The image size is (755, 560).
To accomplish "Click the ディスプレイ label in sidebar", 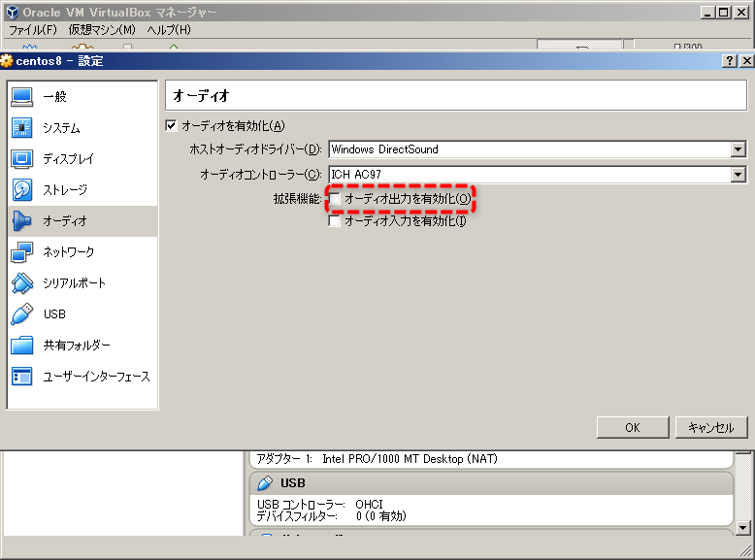I will coord(68,159).
